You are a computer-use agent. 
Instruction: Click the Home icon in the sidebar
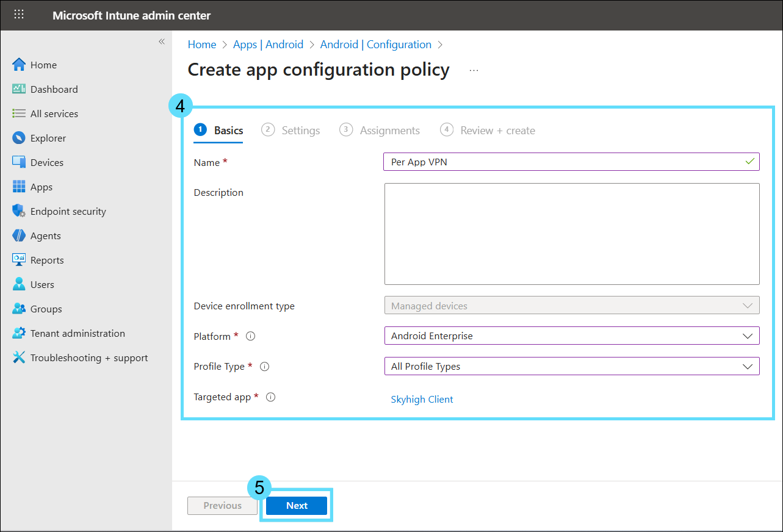pyautogui.click(x=19, y=65)
